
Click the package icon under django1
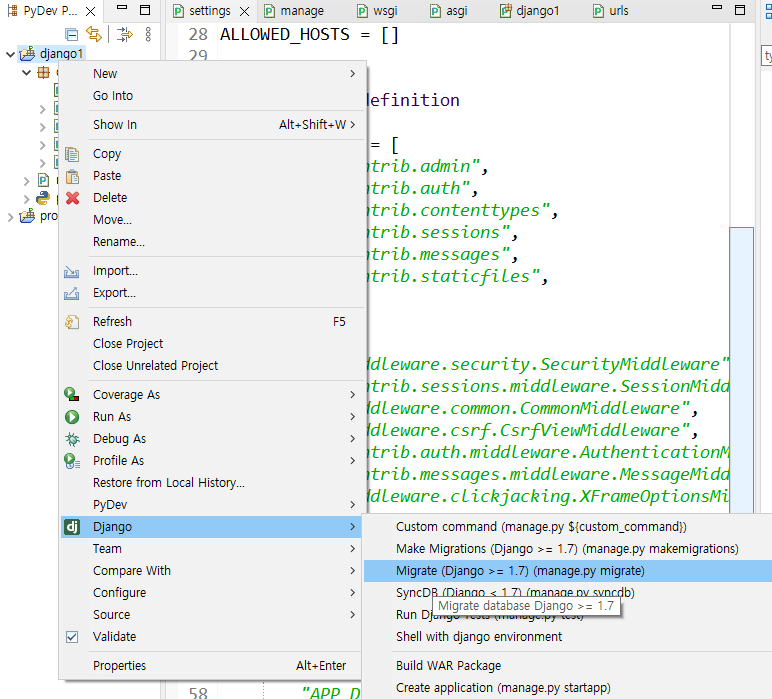pyautogui.click(x=44, y=73)
